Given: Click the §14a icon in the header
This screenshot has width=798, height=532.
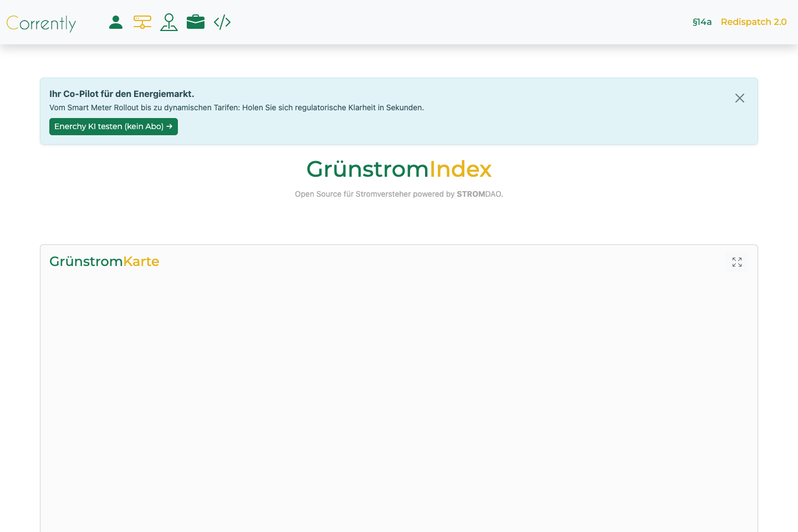Looking at the screenshot, I should pos(702,22).
